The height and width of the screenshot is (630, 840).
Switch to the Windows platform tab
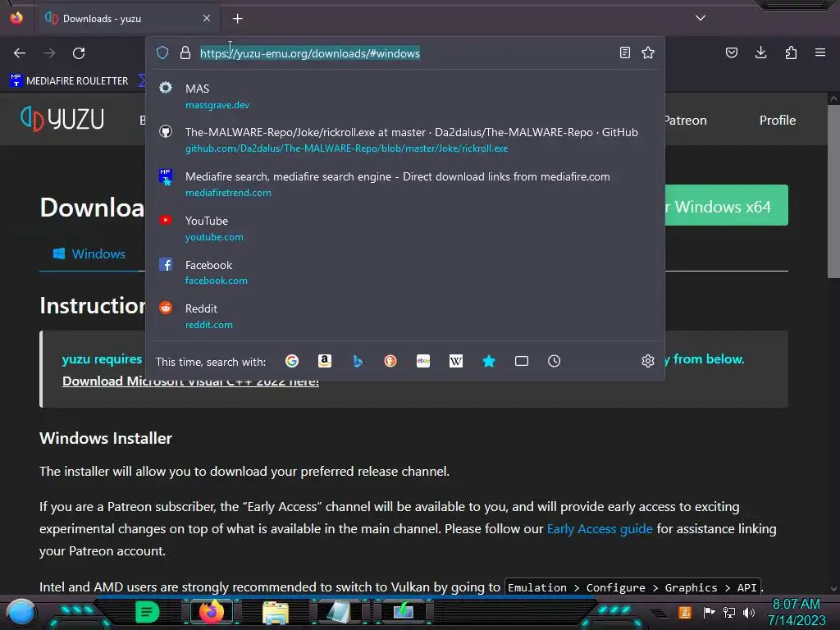point(89,254)
